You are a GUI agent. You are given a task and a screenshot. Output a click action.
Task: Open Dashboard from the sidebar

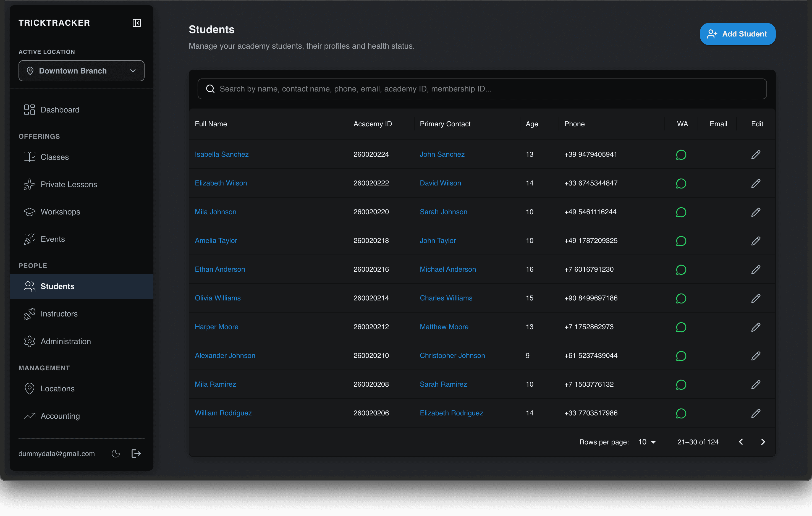(81, 110)
